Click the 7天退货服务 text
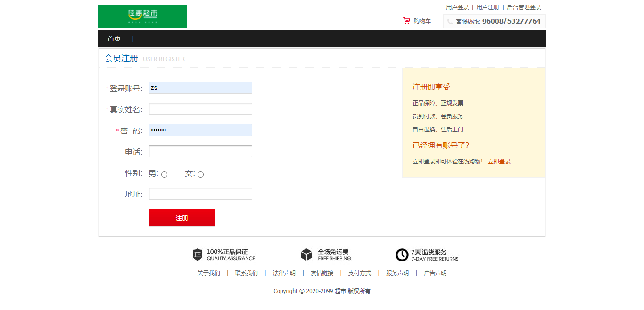This screenshot has height=310, width=644. coord(429,252)
